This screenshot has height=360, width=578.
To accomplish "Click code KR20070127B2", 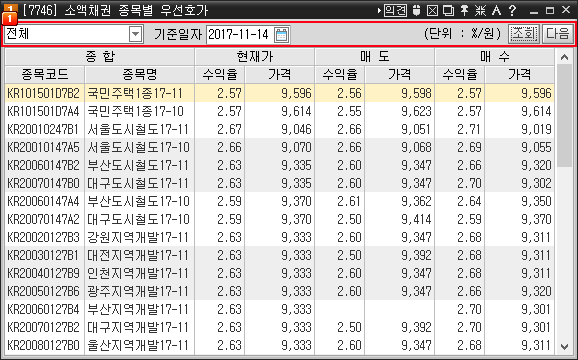I will coord(43,328).
